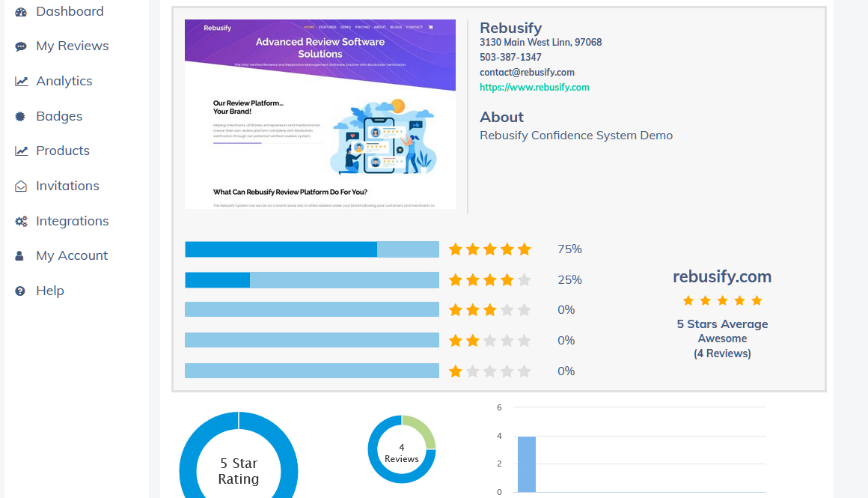868x498 pixels.
Task: Click the (4 Reviews) count text
Action: pos(722,353)
